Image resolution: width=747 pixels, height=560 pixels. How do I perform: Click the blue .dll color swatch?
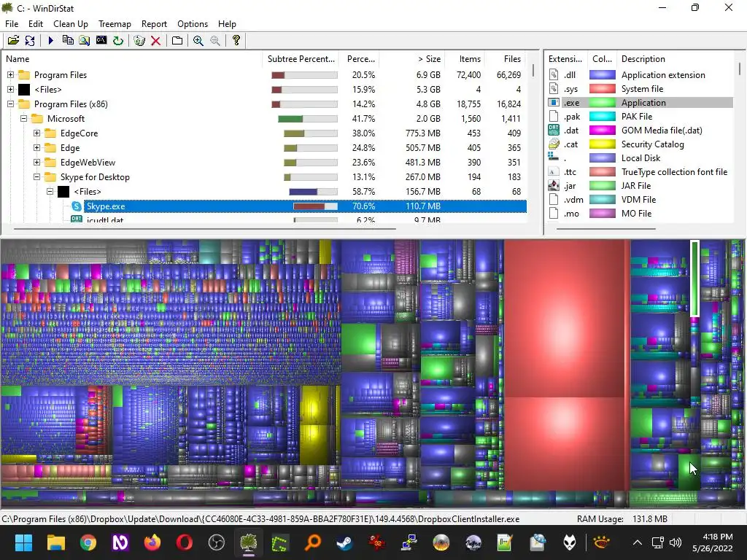click(602, 75)
